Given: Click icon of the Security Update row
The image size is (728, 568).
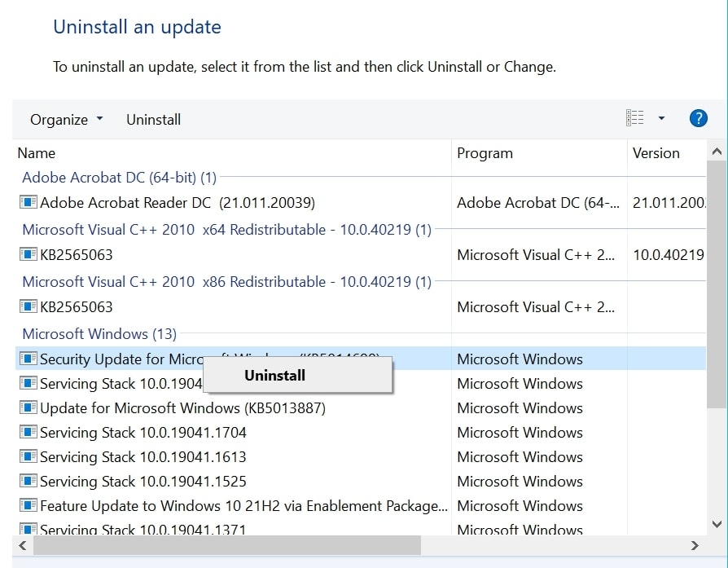Looking at the screenshot, I should pyautogui.click(x=28, y=359).
